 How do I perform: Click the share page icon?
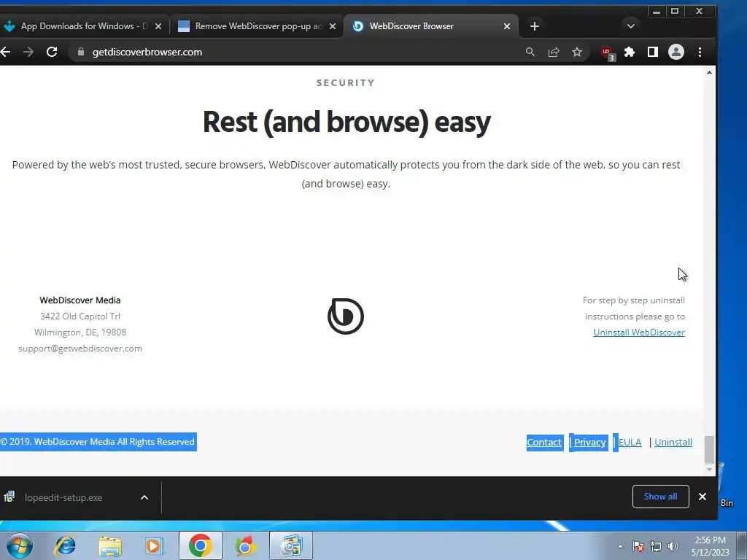(554, 52)
